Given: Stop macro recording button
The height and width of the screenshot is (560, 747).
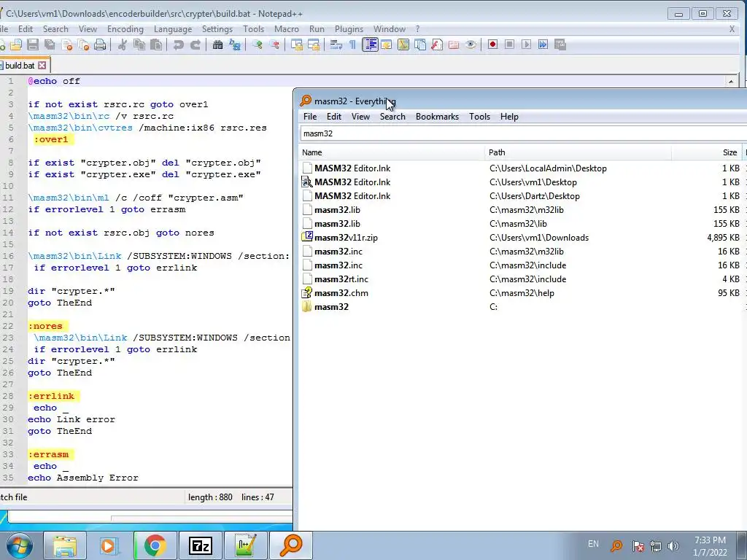Looking at the screenshot, I should click(509, 44).
